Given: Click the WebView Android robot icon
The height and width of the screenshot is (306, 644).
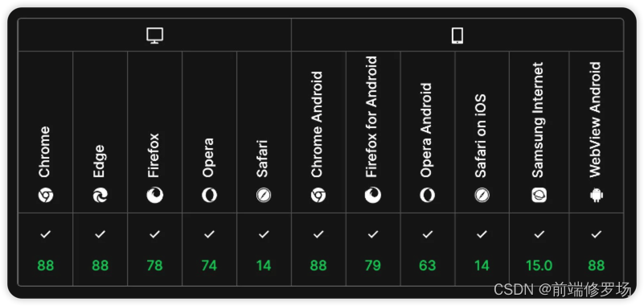Looking at the screenshot, I should (x=596, y=195).
